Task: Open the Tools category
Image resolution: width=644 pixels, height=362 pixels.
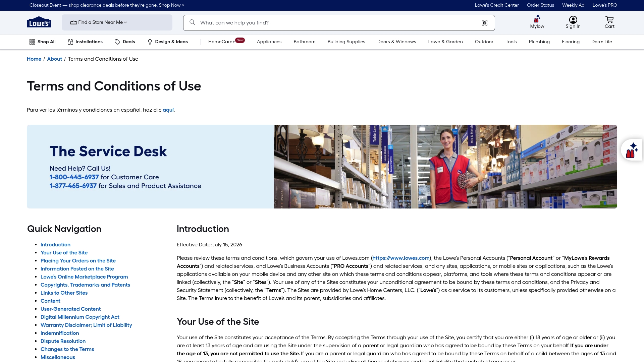Action: (x=511, y=42)
